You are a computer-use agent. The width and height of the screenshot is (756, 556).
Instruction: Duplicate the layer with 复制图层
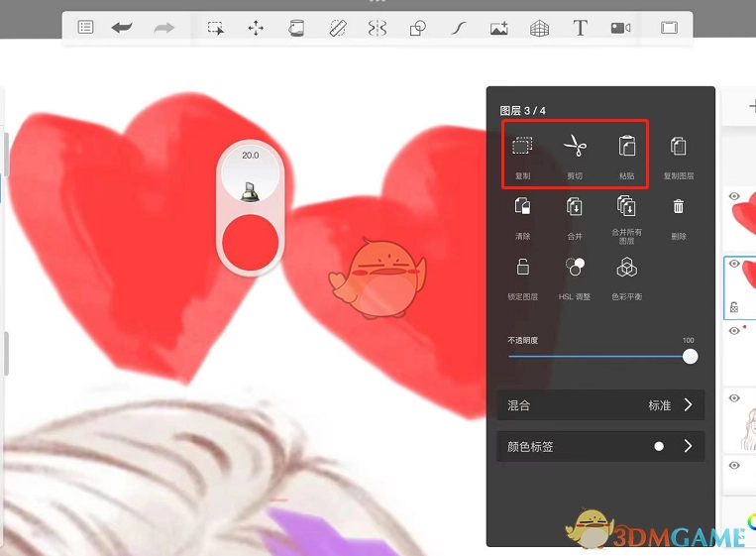678,148
